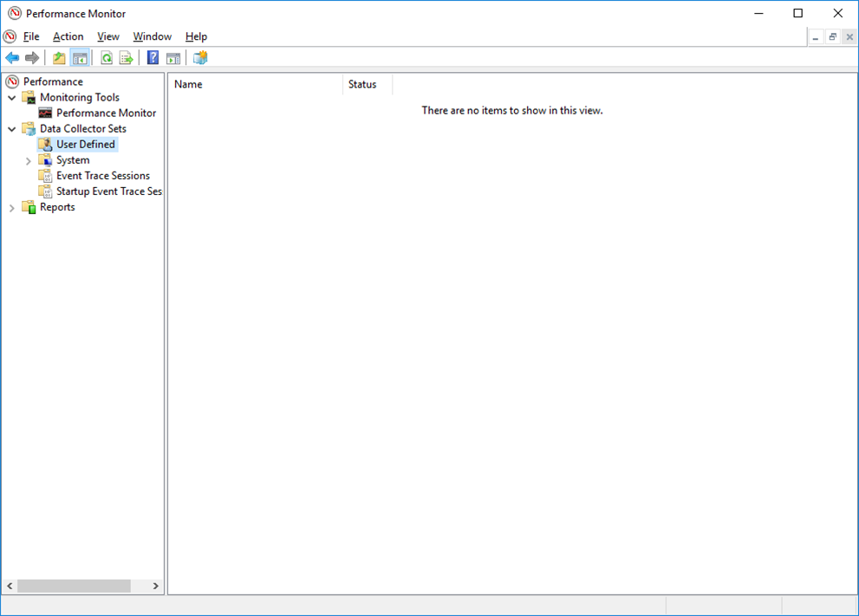Open Help via the question mark icon

tap(153, 57)
